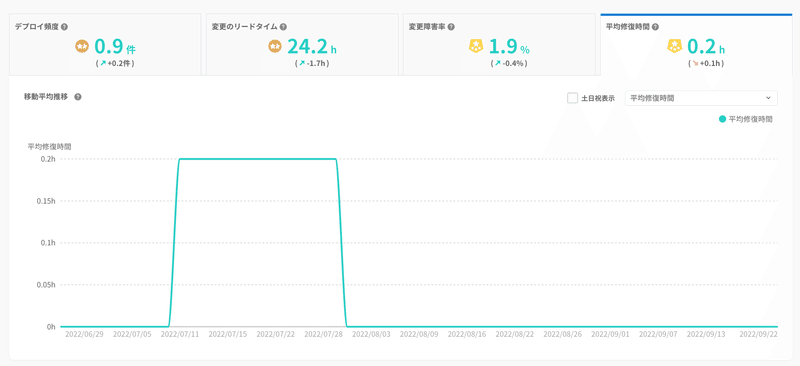Click the 0.15h y-axis label
This screenshot has height=366, width=800.
point(47,201)
